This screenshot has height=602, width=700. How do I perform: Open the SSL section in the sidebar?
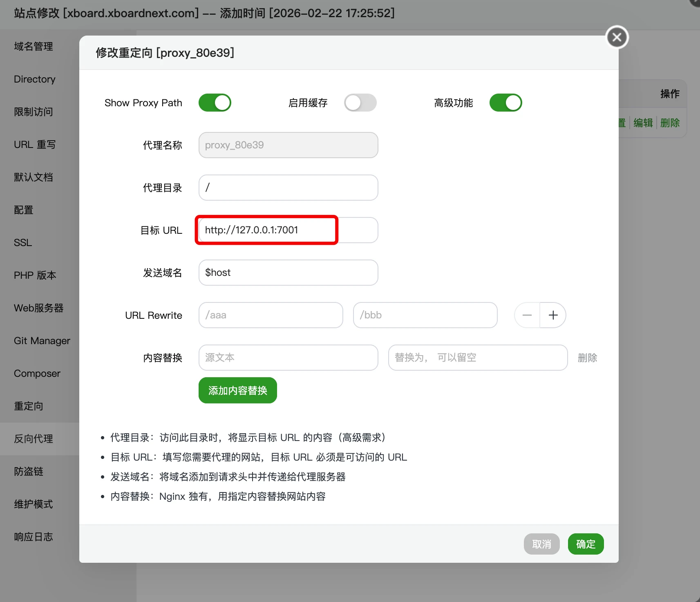click(22, 242)
